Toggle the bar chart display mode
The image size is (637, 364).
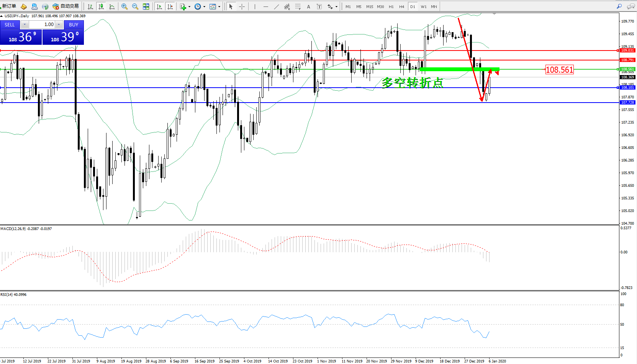click(90, 7)
